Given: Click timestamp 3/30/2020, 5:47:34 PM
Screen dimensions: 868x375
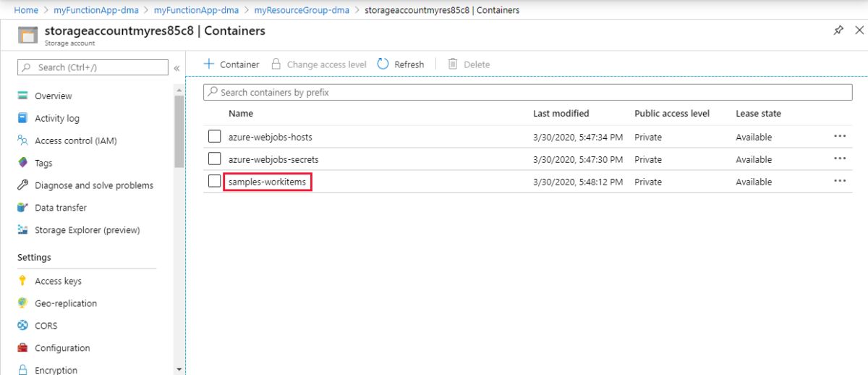Looking at the screenshot, I should [578, 137].
